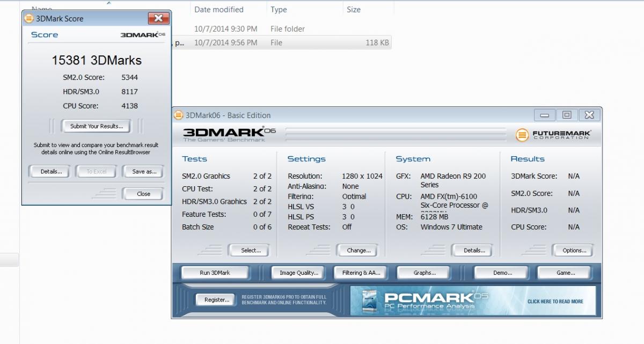
Task: Click the Repeat Tests value Off
Action: (347, 227)
